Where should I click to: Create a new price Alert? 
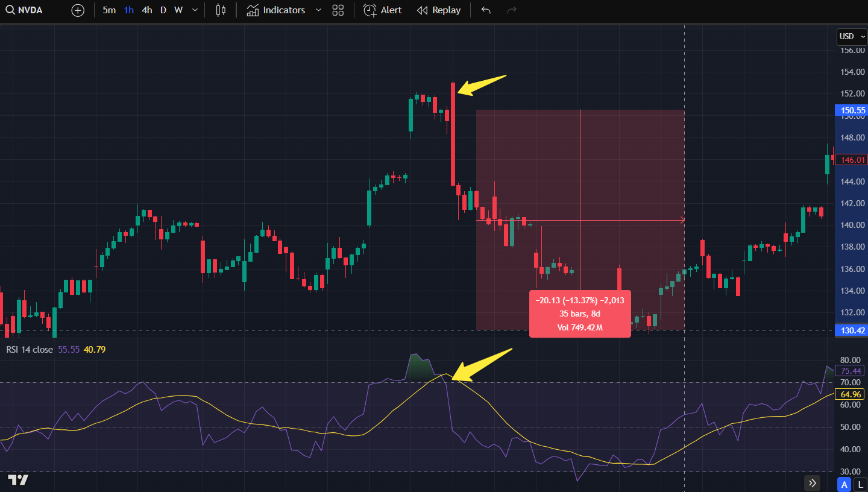pyautogui.click(x=382, y=10)
